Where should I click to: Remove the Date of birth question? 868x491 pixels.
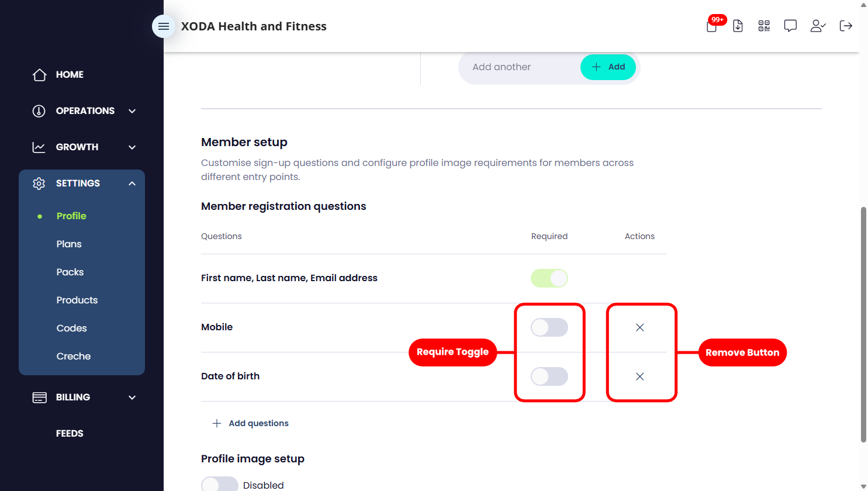[640, 376]
